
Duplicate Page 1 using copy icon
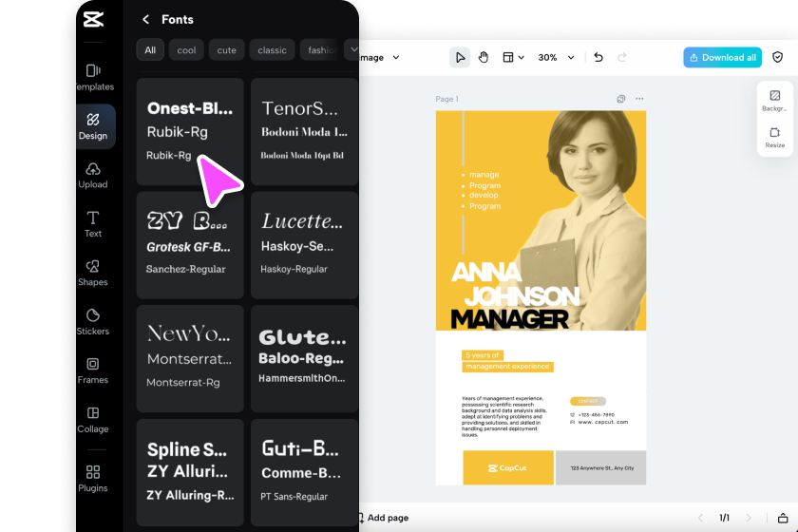point(621,99)
